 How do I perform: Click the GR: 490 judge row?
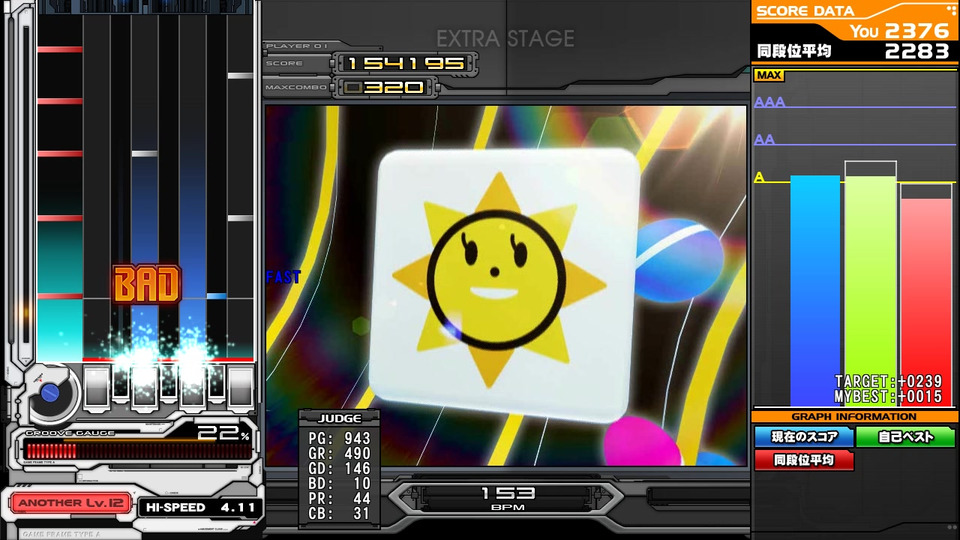(x=339, y=454)
